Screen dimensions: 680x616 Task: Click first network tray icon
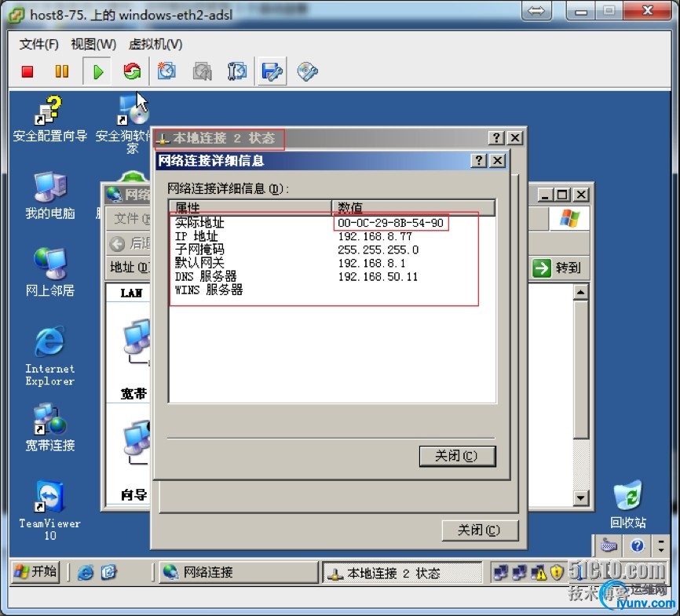pyautogui.click(x=501, y=573)
